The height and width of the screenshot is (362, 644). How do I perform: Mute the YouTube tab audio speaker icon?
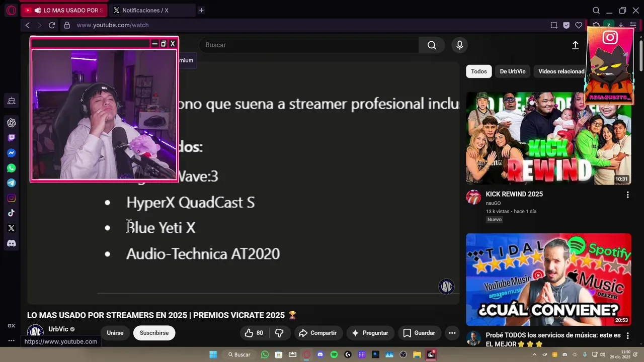pyautogui.click(x=38, y=10)
